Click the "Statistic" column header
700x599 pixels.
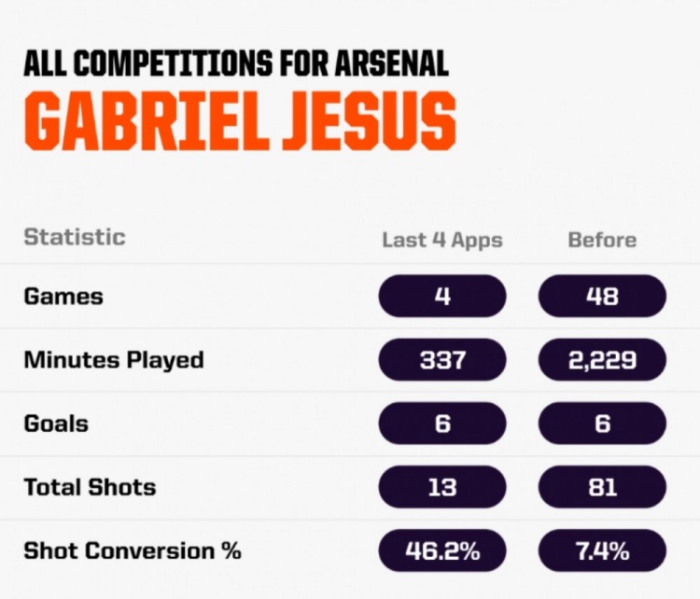tap(74, 236)
